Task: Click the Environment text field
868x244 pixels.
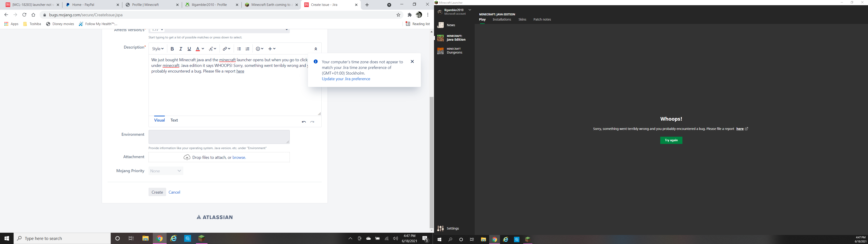Action: pyautogui.click(x=219, y=137)
